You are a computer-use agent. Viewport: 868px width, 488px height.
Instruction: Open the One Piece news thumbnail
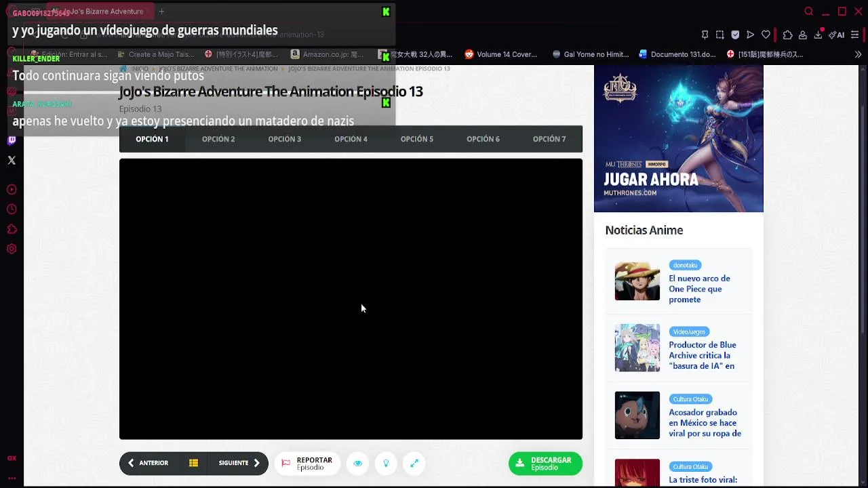click(x=637, y=281)
